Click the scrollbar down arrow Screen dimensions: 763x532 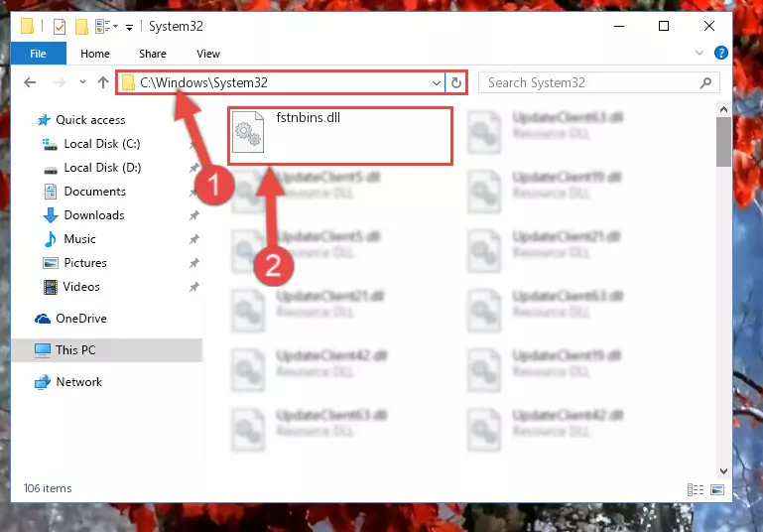point(723,471)
